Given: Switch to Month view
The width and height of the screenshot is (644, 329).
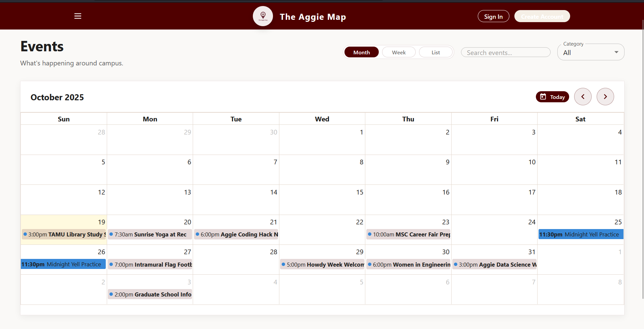Looking at the screenshot, I should [x=361, y=52].
